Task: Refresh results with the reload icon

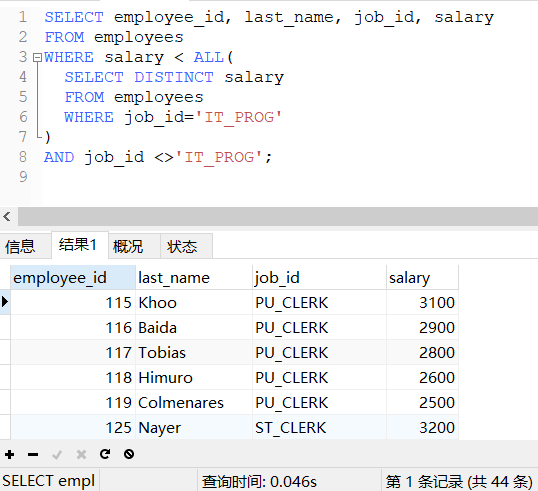Action: click(105, 454)
